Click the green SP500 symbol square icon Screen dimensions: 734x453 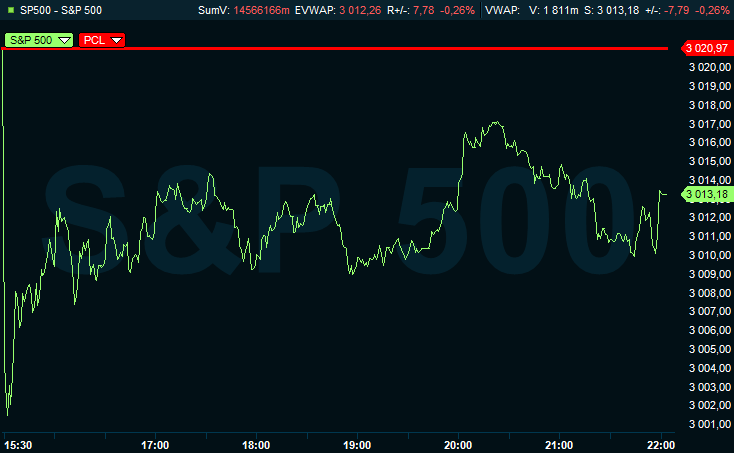pos(11,10)
